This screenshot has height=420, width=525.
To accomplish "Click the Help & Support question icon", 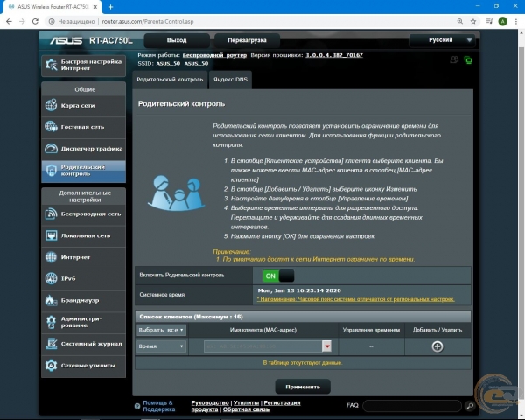I will pyautogui.click(x=137, y=406).
